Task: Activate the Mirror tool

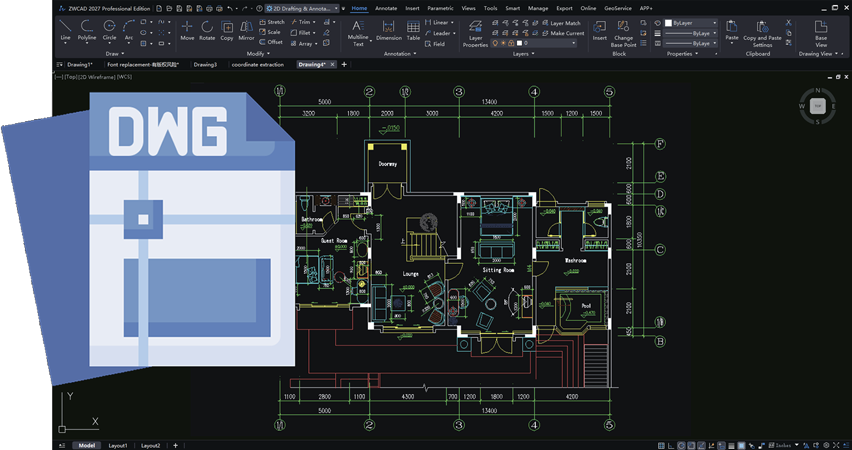Action: [x=246, y=30]
